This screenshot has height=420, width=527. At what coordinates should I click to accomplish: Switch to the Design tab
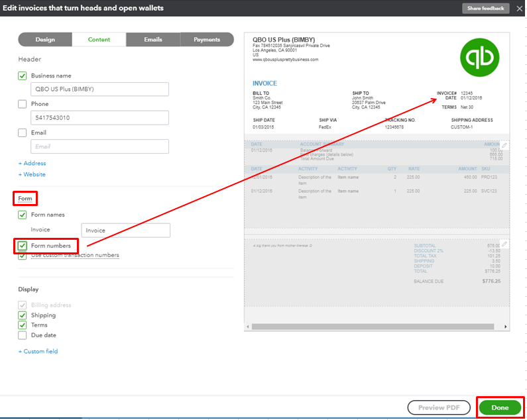(45, 39)
